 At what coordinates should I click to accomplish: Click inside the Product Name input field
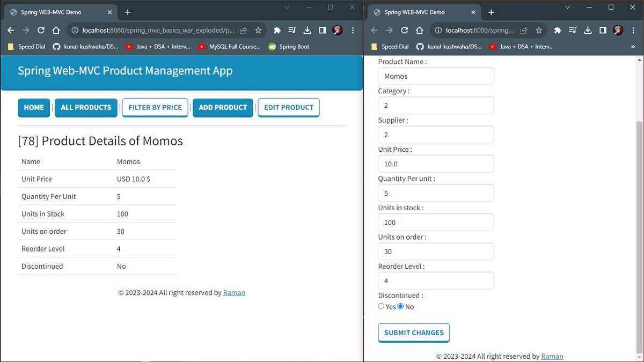tap(436, 76)
